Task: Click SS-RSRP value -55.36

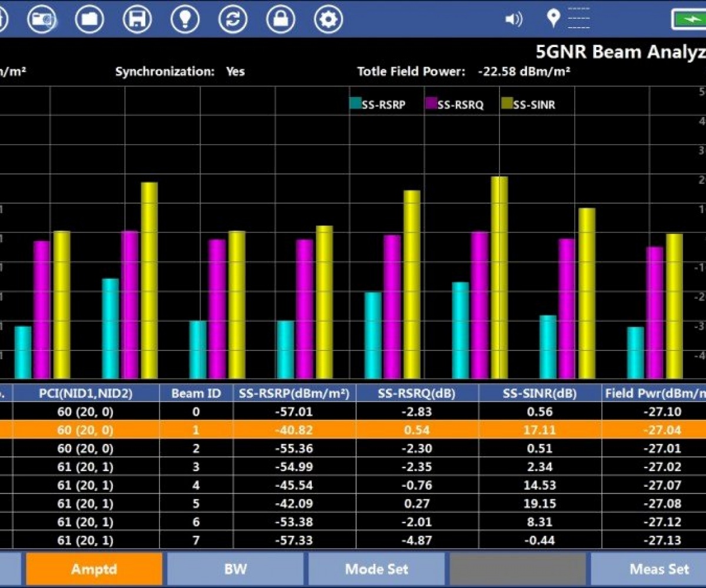Action: coord(294,448)
